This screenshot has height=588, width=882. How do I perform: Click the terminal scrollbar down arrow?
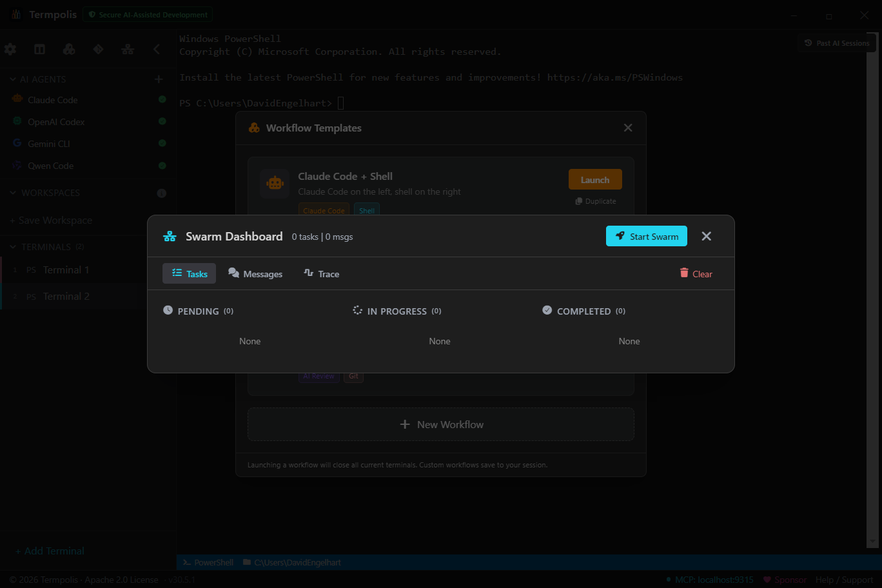pos(873,542)
